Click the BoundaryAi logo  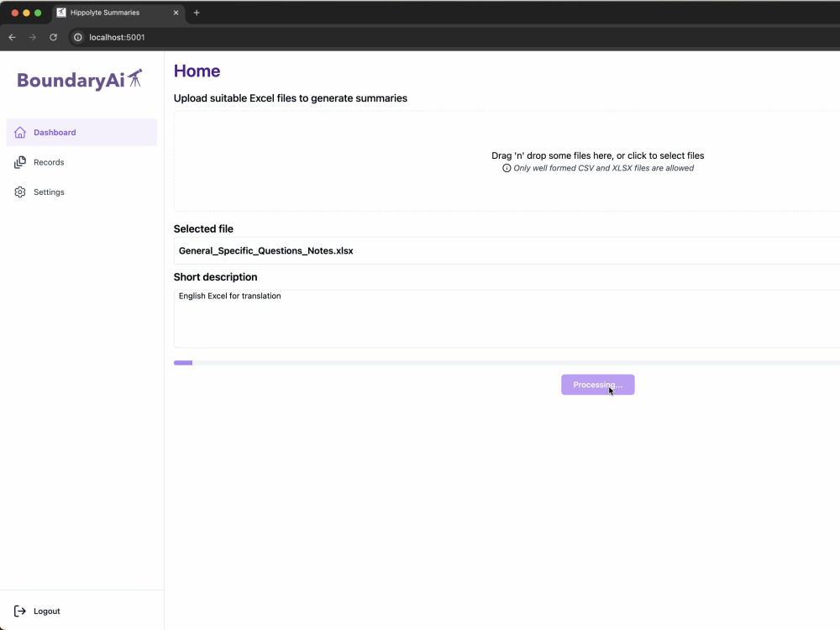coord(80,79)
